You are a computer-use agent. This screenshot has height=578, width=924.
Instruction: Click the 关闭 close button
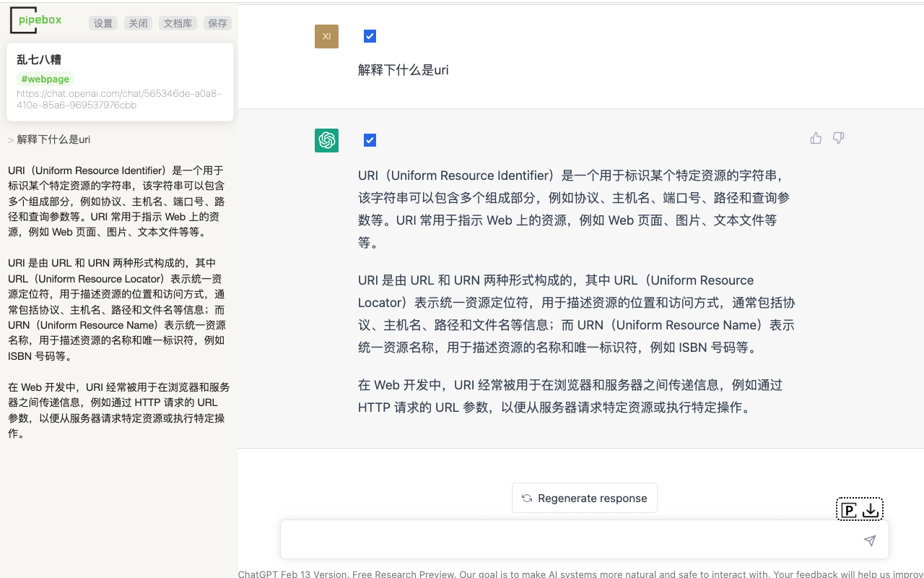(138, 22)
